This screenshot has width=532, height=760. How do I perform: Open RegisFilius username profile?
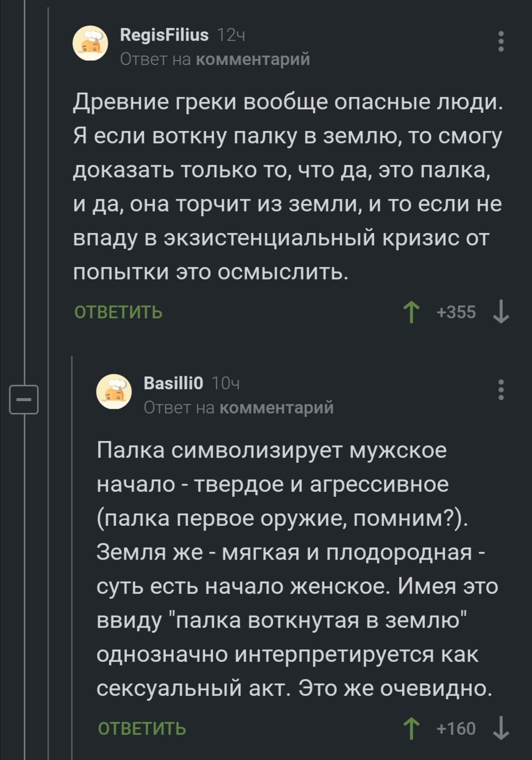point(165,35)
